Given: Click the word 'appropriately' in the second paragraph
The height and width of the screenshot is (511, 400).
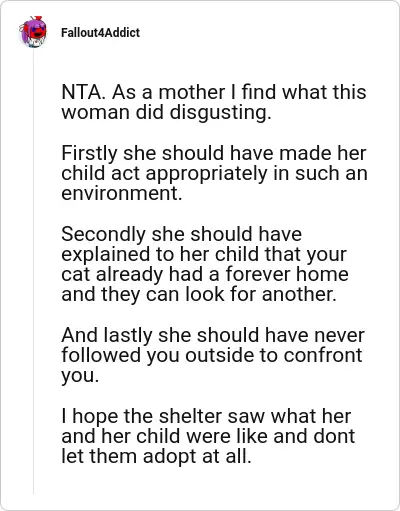Looking at the screenshot, I should click(207, 173).
